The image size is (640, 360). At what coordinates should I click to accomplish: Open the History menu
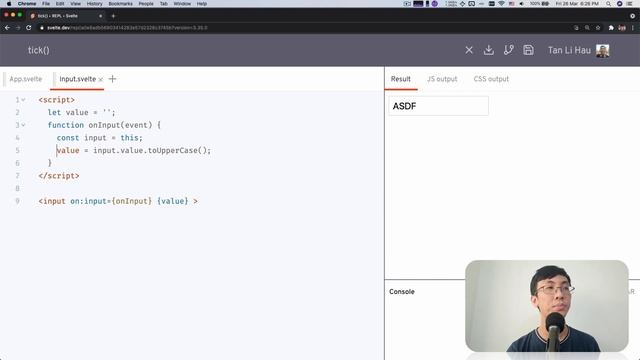point(94,4)
